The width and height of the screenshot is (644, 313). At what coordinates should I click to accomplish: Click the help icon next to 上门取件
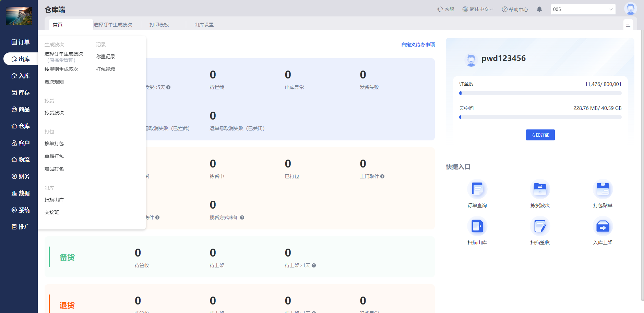(382, 176)
